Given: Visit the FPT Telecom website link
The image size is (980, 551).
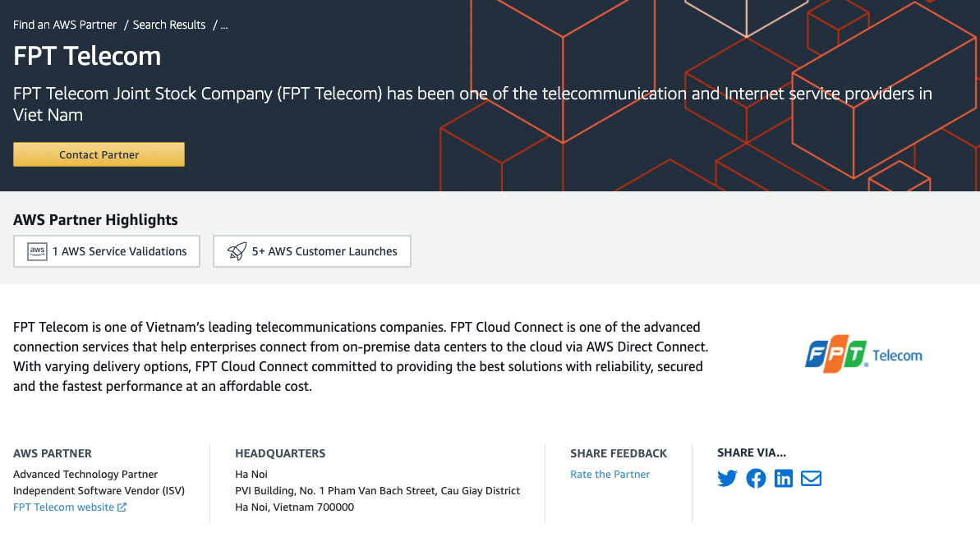Looking at the screenshot, I should coord(63,507).
